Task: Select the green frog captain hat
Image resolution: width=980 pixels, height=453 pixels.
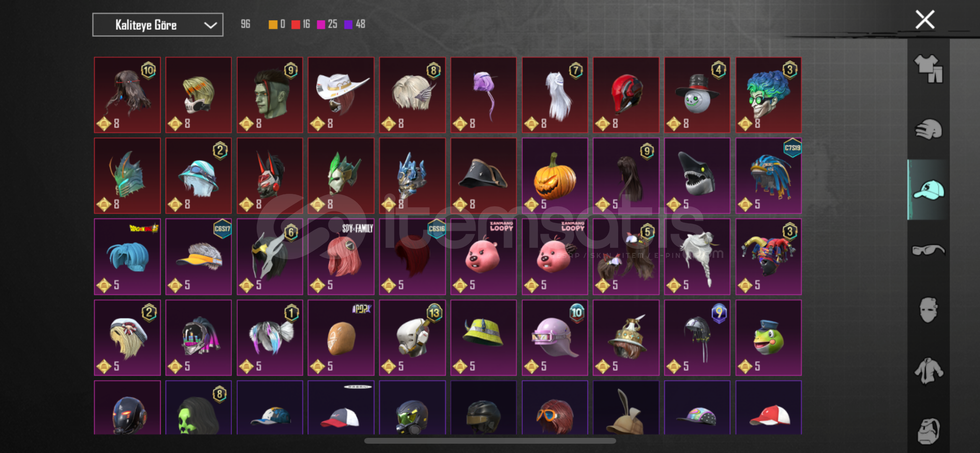Action: (x=769, y=338)
